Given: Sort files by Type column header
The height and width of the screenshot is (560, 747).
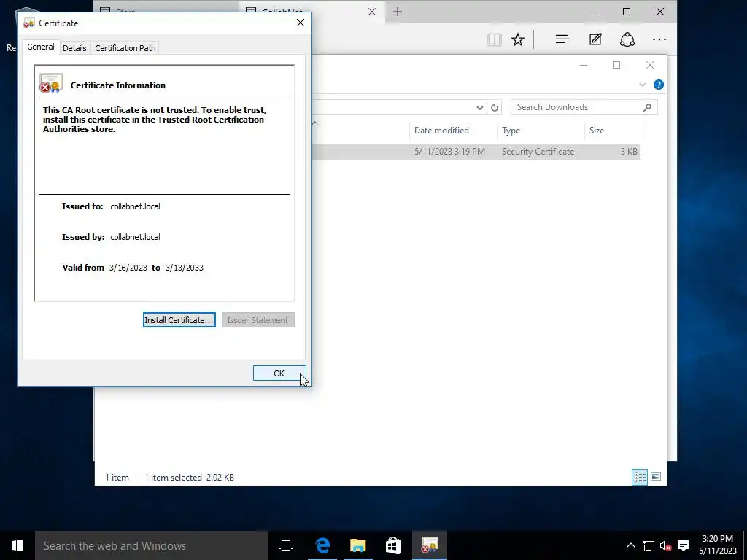Looking at the screenshot, I should (x=541, y=131).
